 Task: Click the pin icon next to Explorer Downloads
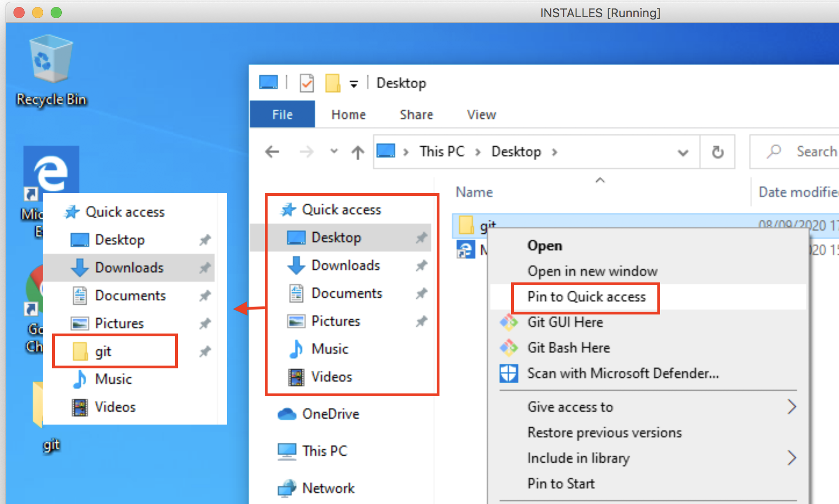(x=421, y=266)
